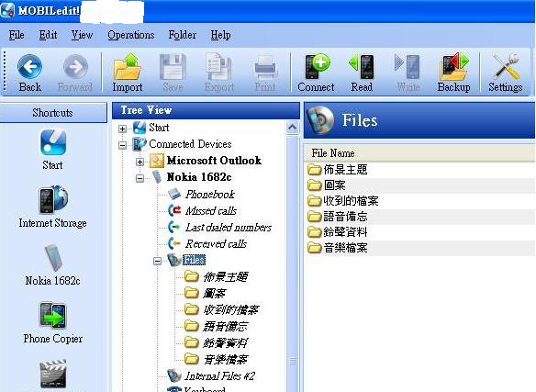
Task: Click the Back arrow toolbar icon
Action: click(x=29, y=67)
